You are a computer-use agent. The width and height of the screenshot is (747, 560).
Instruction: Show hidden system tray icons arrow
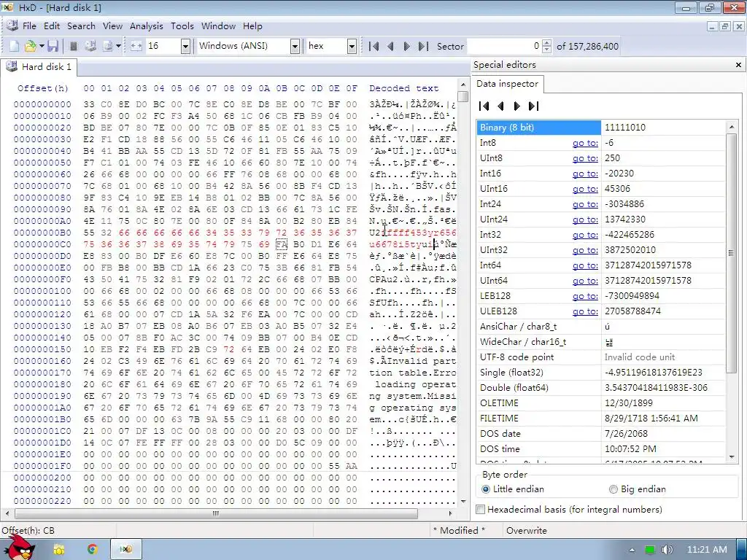632,550
